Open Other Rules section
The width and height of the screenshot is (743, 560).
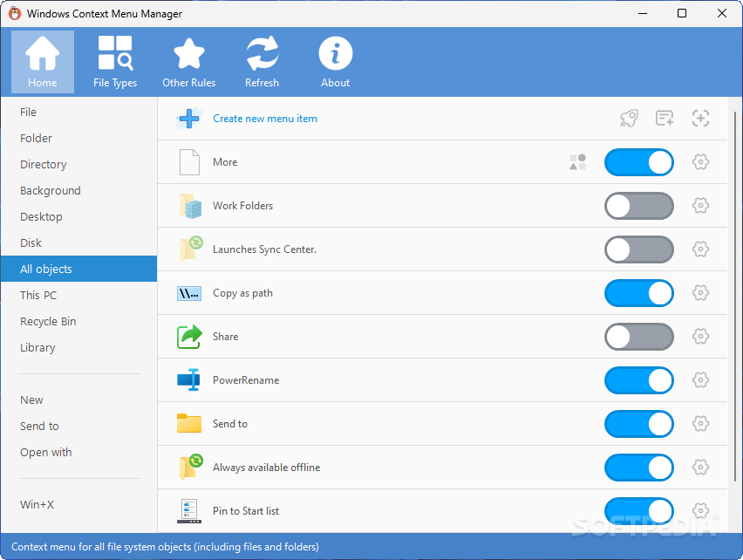[x=188, y=62]
